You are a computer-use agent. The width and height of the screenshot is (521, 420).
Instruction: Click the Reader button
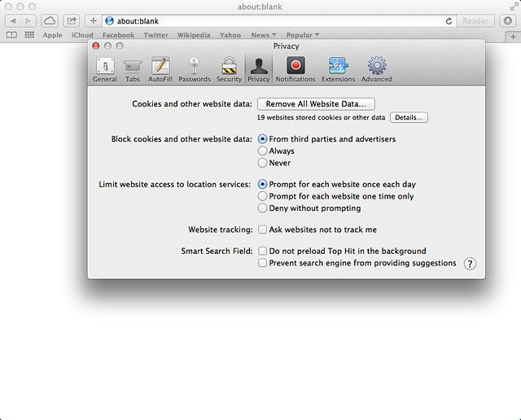475,21
